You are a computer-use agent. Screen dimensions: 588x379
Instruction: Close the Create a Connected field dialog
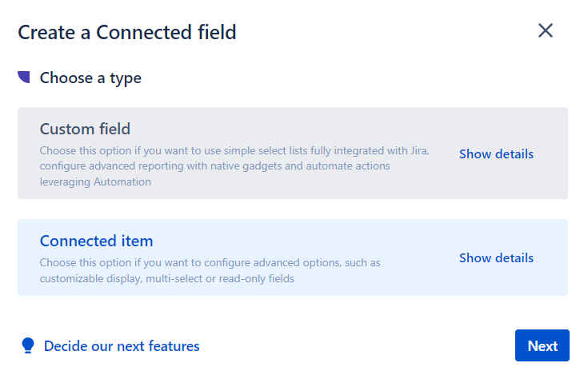pyautogui.click(x=546, y=31)
